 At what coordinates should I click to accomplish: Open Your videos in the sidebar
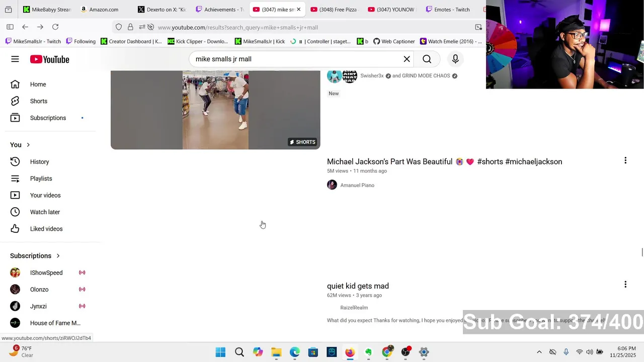click(50, 195)
